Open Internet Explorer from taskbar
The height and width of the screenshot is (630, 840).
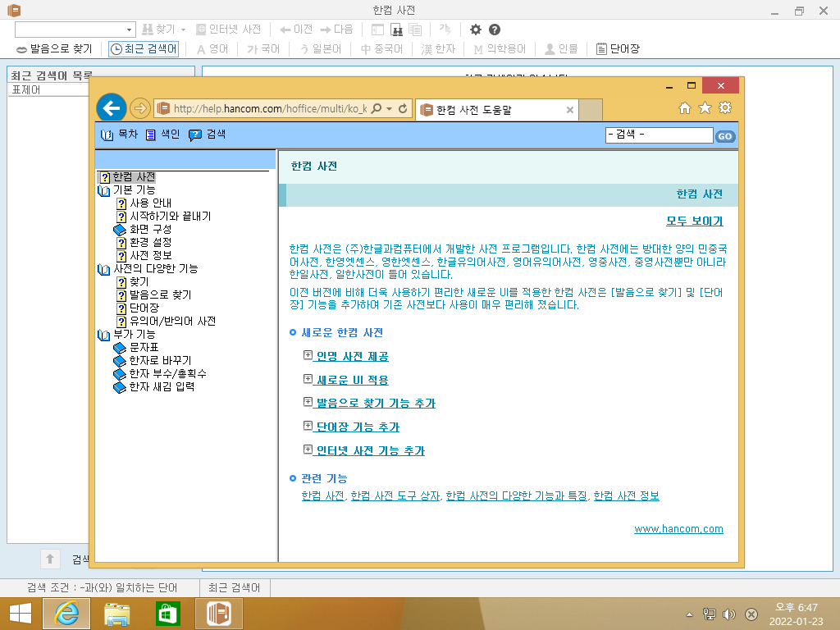67,614
